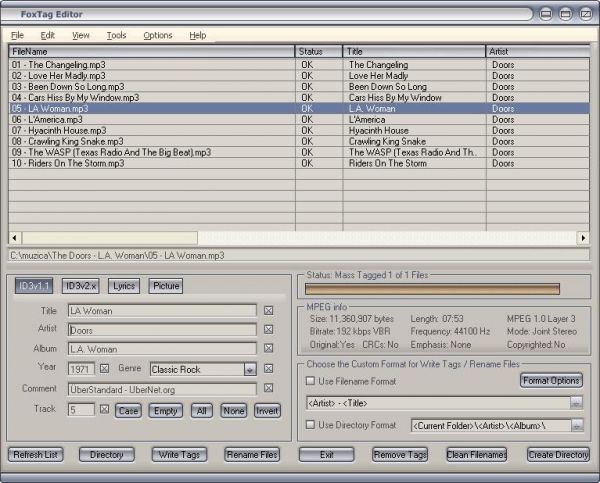
Task: Click the Clean Filenames button
Action: 476,455
